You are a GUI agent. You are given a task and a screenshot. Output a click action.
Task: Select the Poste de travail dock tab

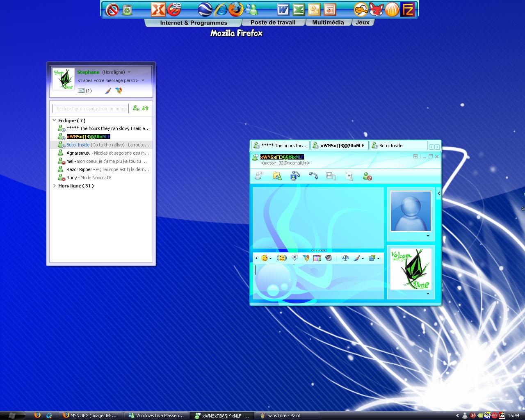tap(273, 23)
